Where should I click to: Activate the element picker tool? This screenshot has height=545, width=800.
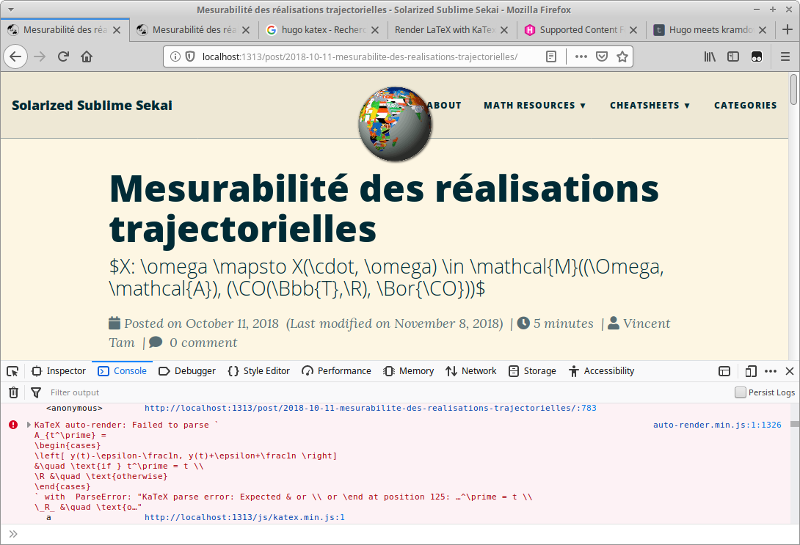coord(14,371)
